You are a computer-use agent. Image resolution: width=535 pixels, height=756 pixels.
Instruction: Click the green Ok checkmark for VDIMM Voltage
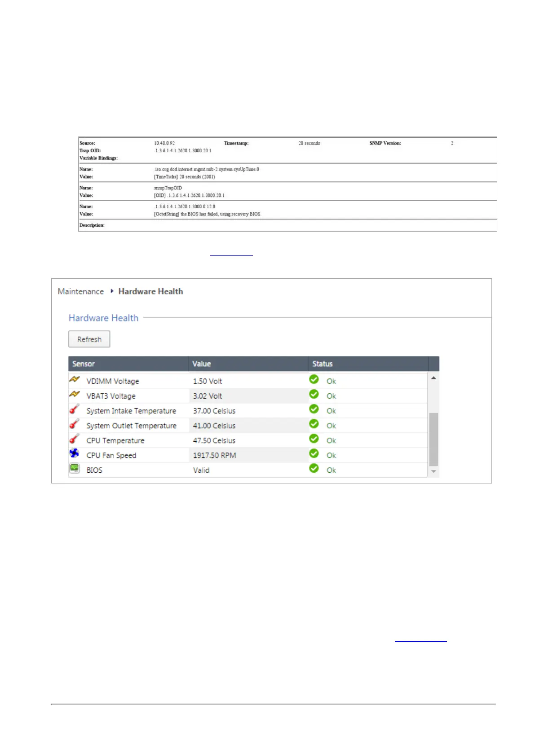pos(314,380)
